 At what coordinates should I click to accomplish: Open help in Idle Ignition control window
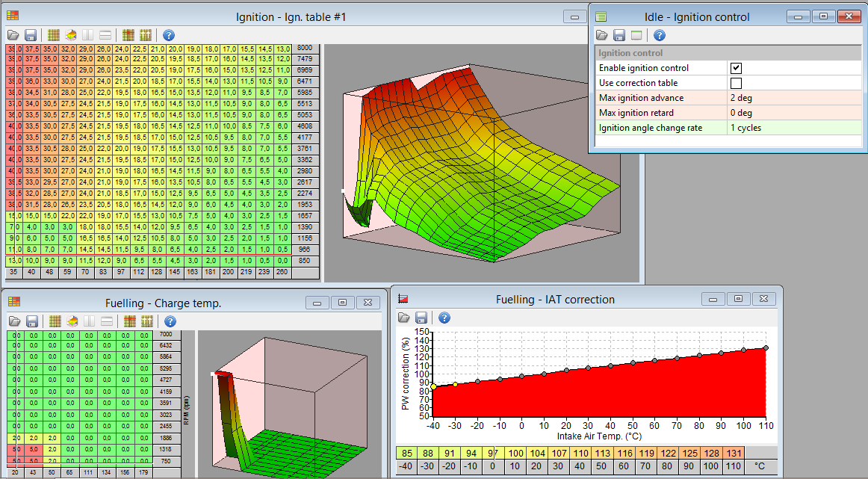pos(659,35)
